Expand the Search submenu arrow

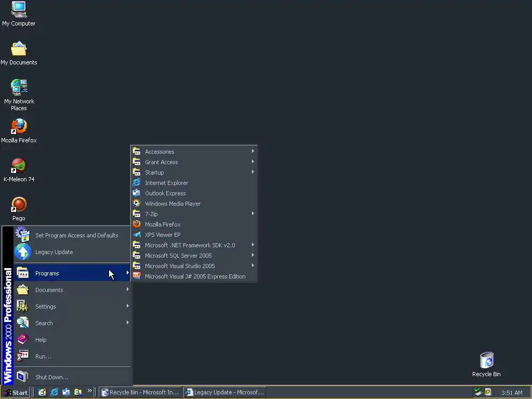point(128,323)
